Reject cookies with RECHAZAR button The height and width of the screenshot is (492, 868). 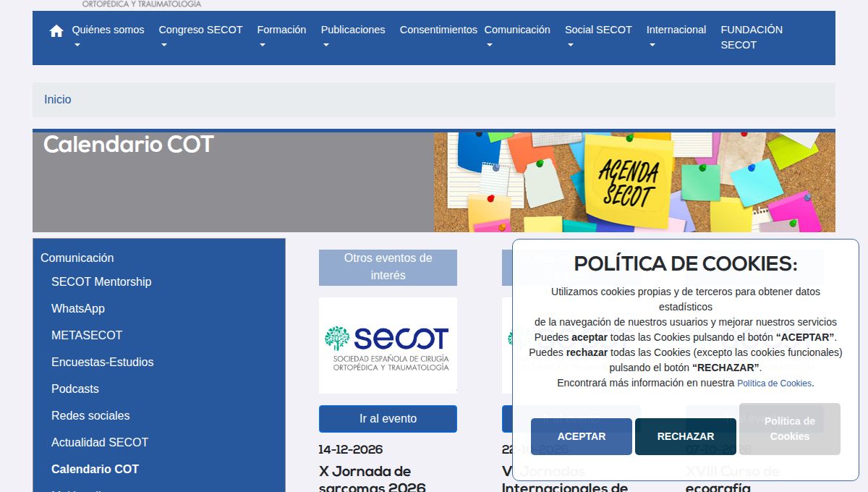coord(686,436)
